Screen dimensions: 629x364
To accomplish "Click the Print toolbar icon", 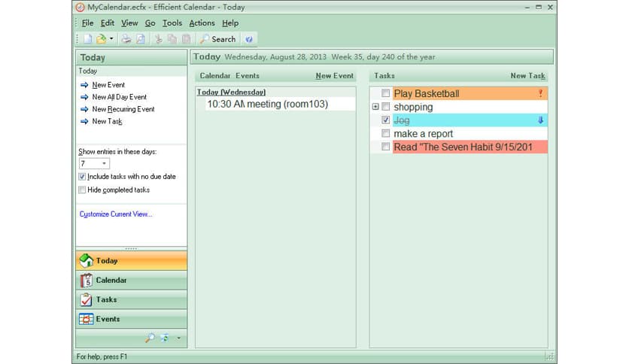I will coord(126,39).
